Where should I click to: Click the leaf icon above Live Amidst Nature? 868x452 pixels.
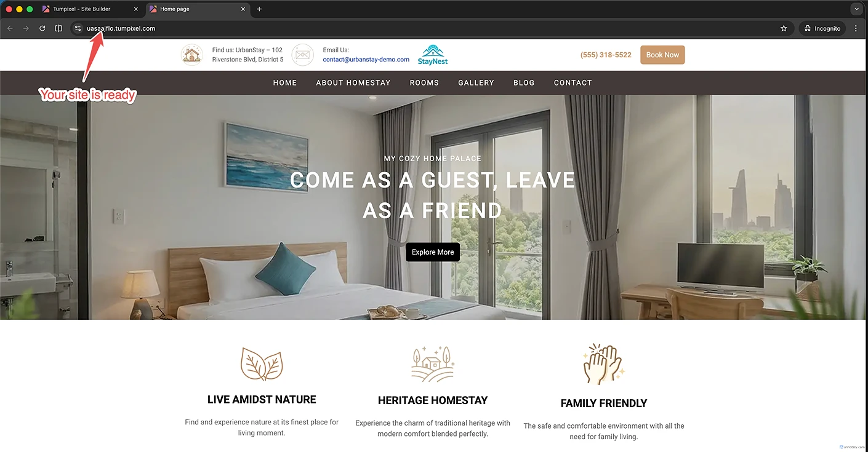(262, 364)
